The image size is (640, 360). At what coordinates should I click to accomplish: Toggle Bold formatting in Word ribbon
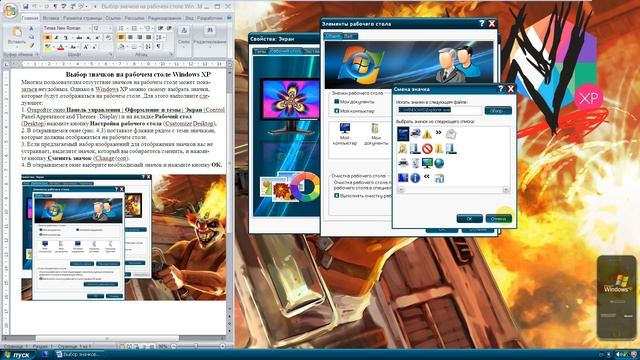(47, 38)
